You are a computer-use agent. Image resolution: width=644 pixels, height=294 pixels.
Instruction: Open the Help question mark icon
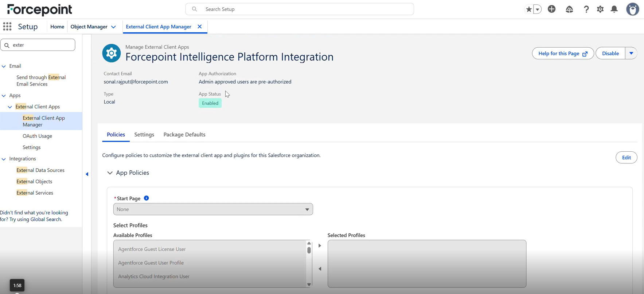coord(586,9)
